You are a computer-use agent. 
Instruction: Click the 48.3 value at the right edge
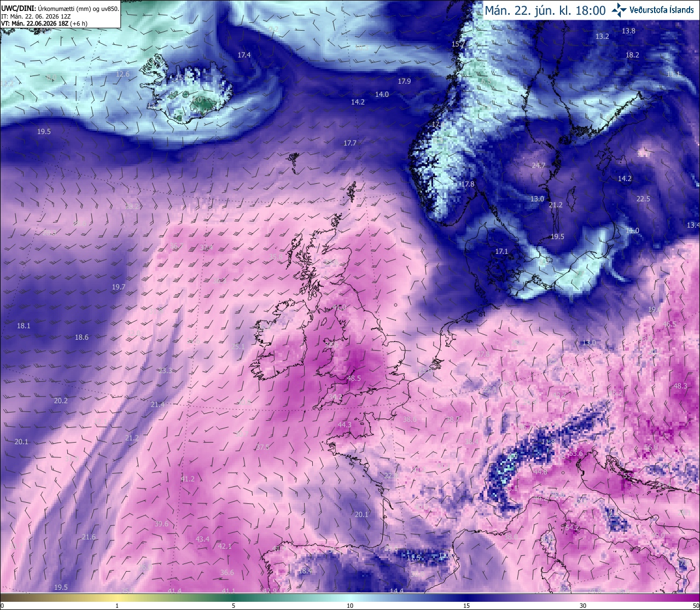coord(680,386)
